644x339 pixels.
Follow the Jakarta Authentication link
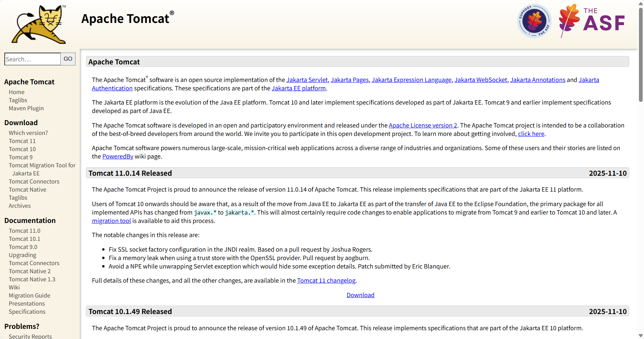coord(112,88)
